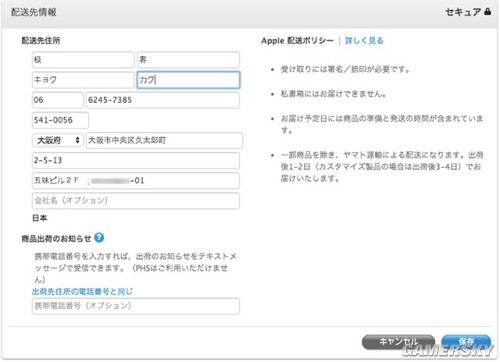500x362 pixels.
Task: Click the キョク phonetic name field
Action: [x=83, y=80]
